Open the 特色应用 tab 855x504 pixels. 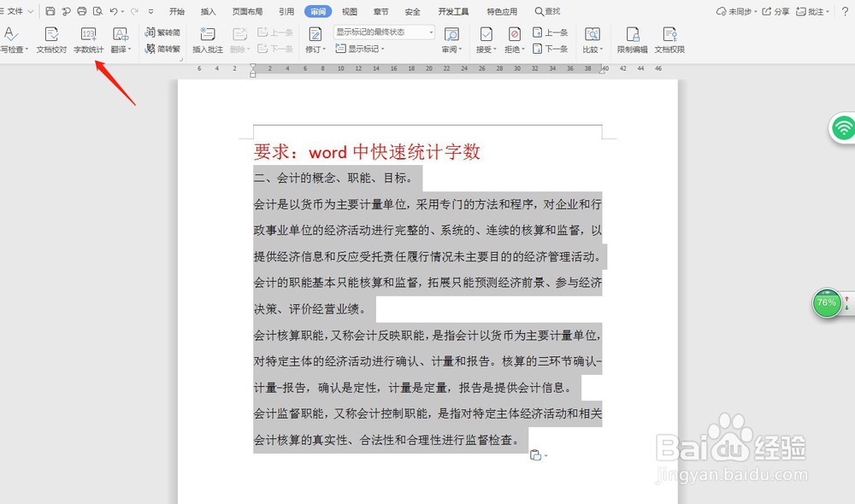tap(502, 11)
